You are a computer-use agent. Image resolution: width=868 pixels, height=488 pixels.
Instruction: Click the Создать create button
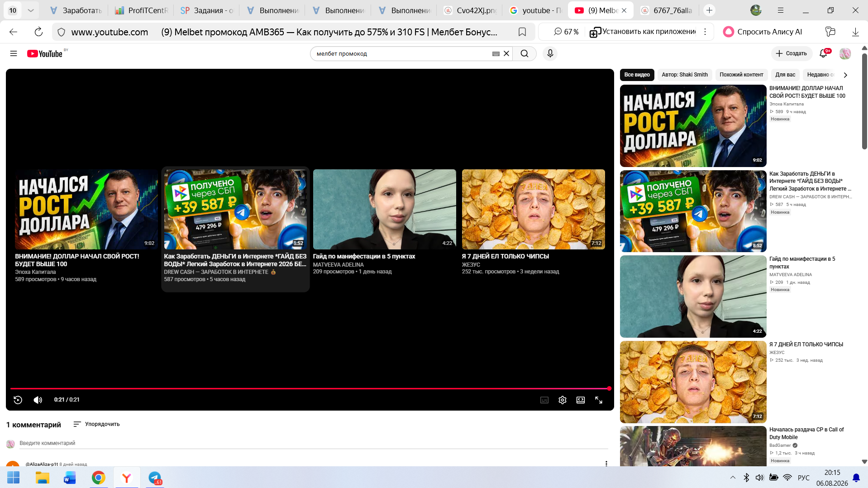click(792, 53)
